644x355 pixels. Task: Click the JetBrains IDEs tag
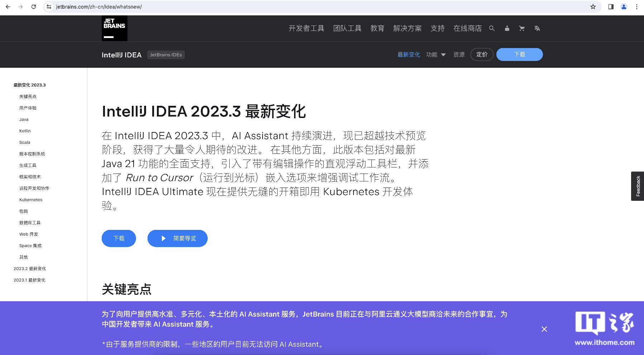(x=166, y=55)
